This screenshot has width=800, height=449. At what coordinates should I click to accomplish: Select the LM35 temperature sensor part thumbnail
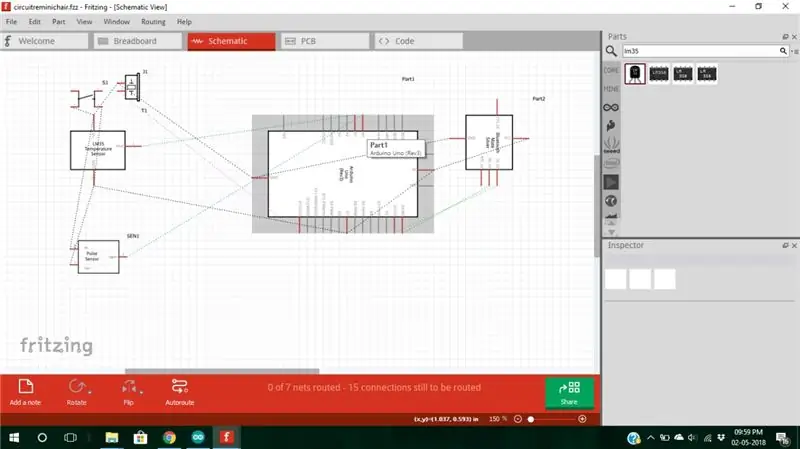635,74
